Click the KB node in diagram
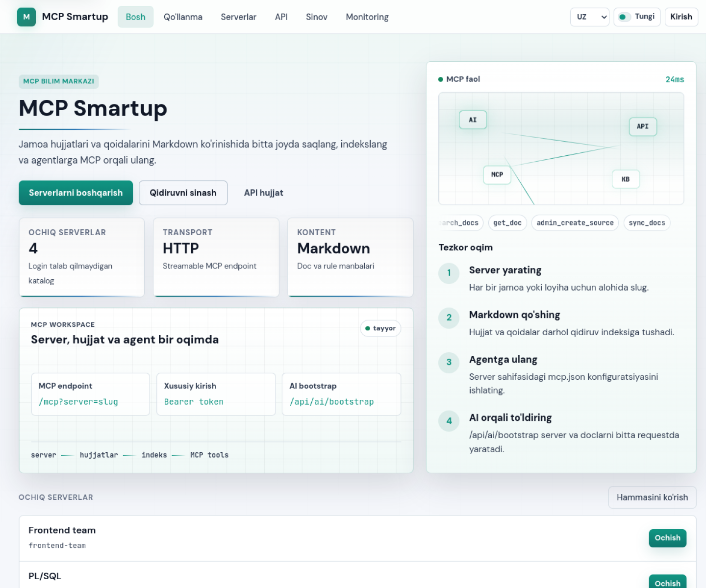Screen dimensions: 706x588 (626, 179)
